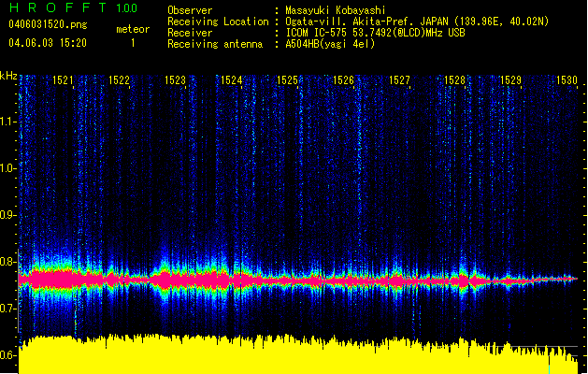Click the 1524 time marker
Screen dimensions: 588x374
[x=232, y=80]
